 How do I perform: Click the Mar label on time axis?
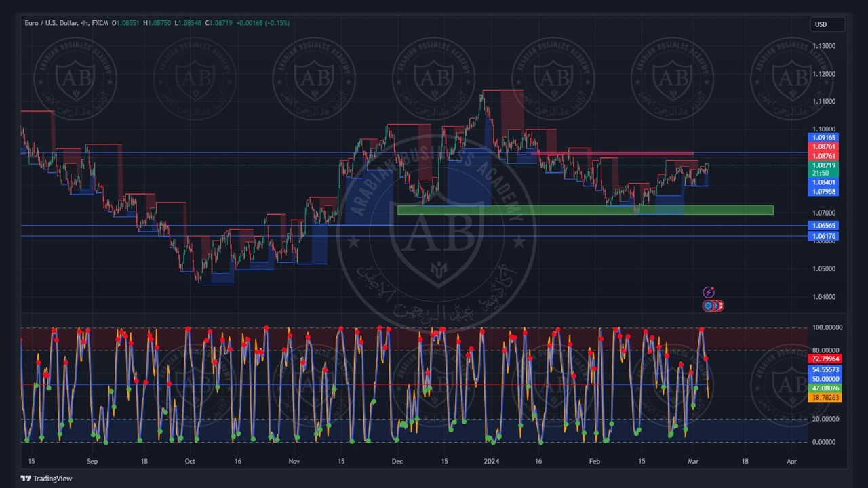(692, 461)
